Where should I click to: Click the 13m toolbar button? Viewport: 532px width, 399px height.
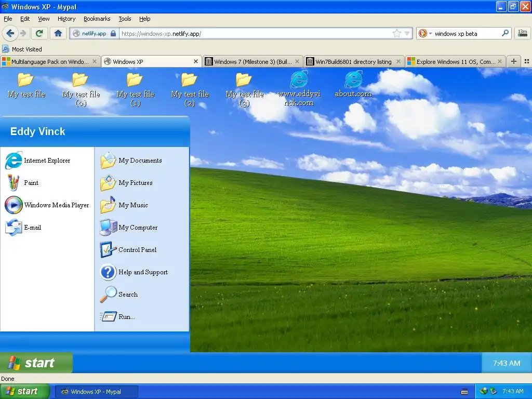click(523, 33)
